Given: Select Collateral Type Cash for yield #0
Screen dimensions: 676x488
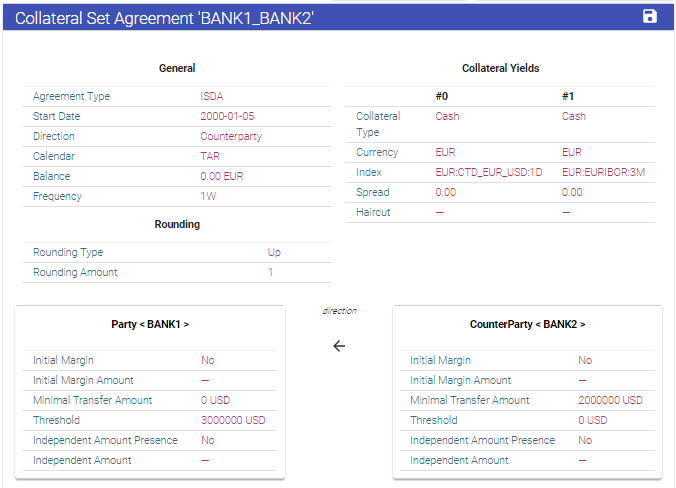Looking at the screenshot, I should 447,116.
